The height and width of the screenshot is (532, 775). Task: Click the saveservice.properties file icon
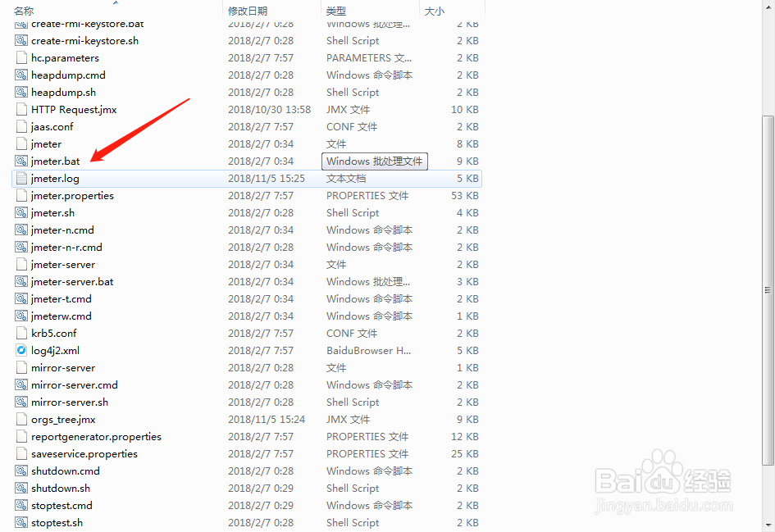[21, 454]
